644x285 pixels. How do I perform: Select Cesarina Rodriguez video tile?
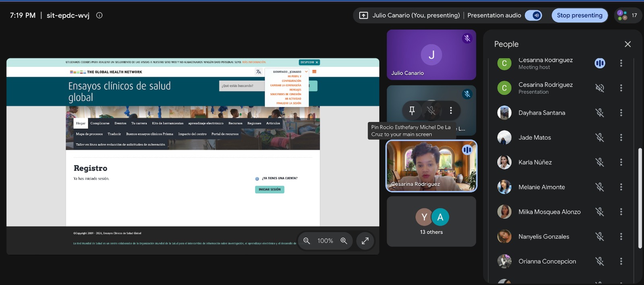tap(431, 166)
